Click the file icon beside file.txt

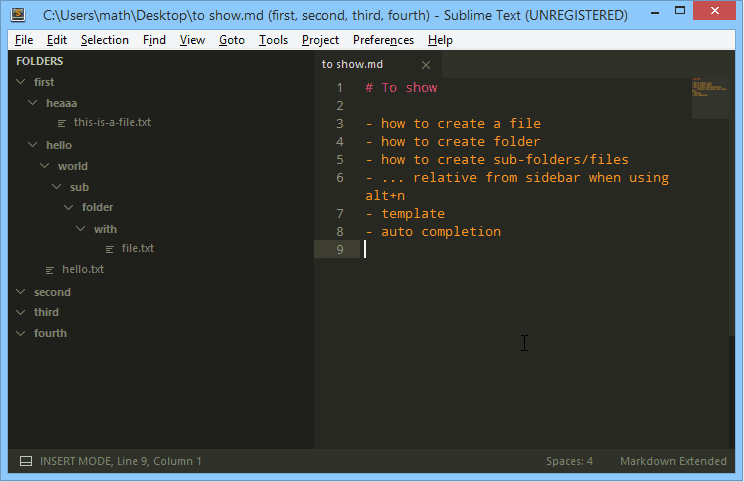(x=110, y=249)
